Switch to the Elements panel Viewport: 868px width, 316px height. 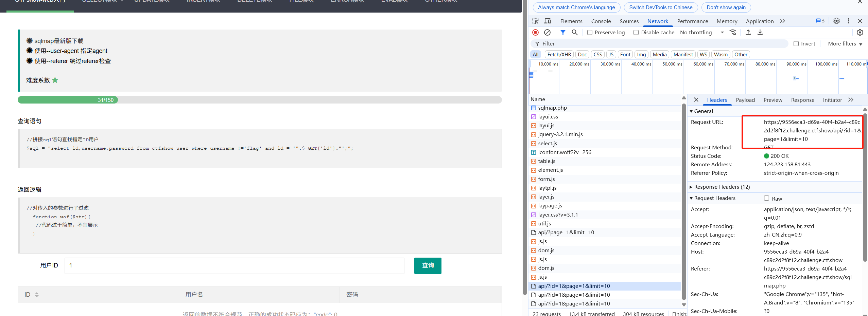[571, 21]
